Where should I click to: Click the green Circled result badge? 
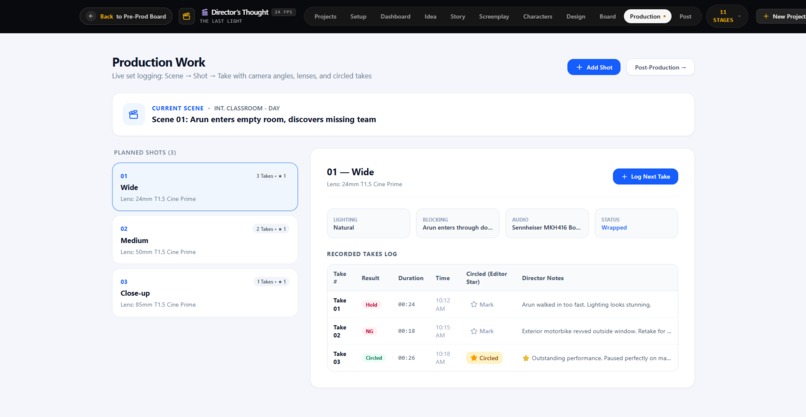[374, 358]
